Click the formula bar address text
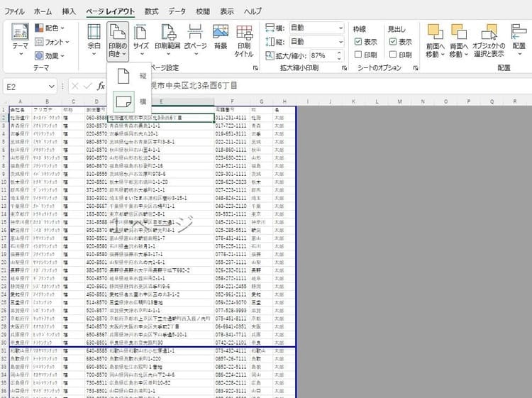532x398 pixels. pyautogui.click(x=194, y=86)
